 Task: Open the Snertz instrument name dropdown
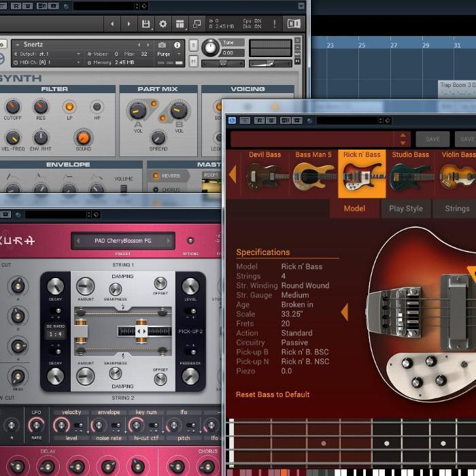point(18,45)
